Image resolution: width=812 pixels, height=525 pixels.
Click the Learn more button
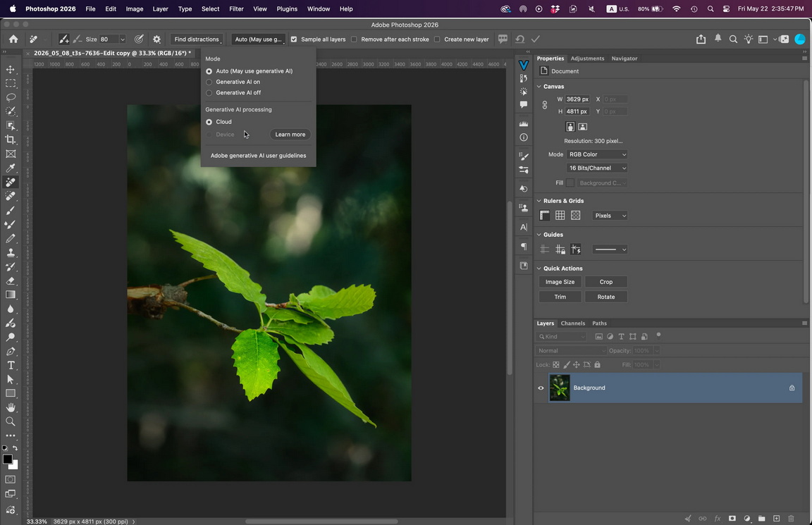click(290, 135)
